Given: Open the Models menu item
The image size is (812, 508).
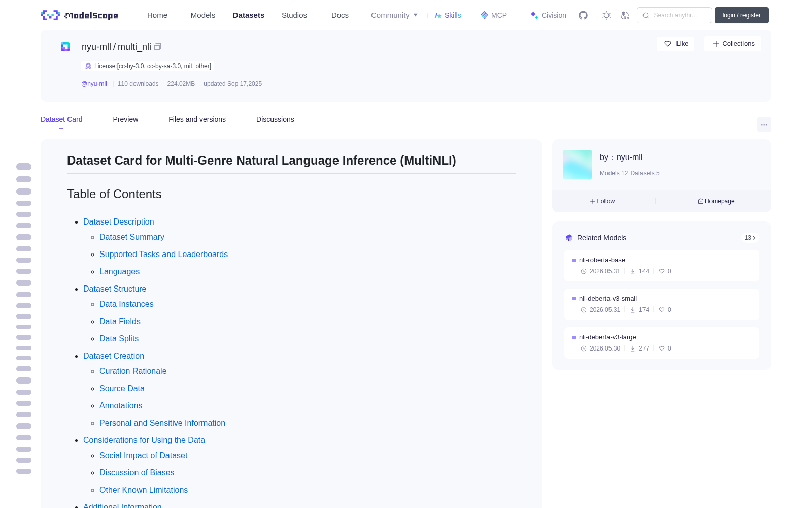Looking at the screenshot, I should (x=203, y=15).
